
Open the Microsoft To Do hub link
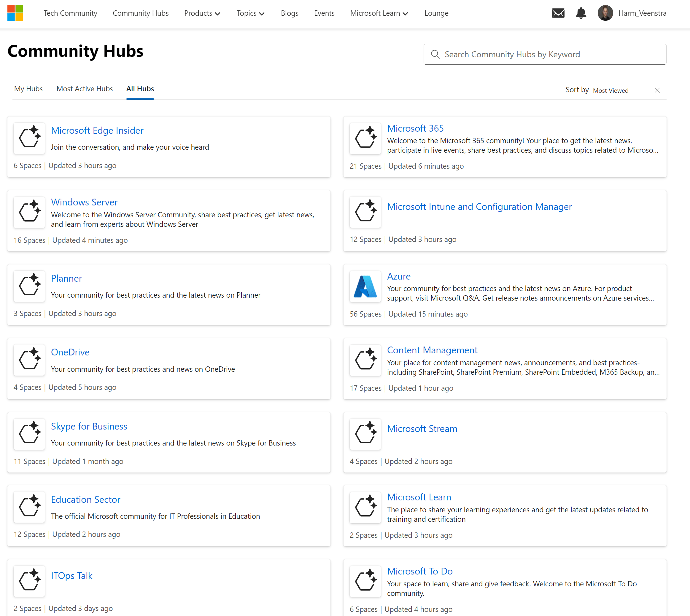420,571
